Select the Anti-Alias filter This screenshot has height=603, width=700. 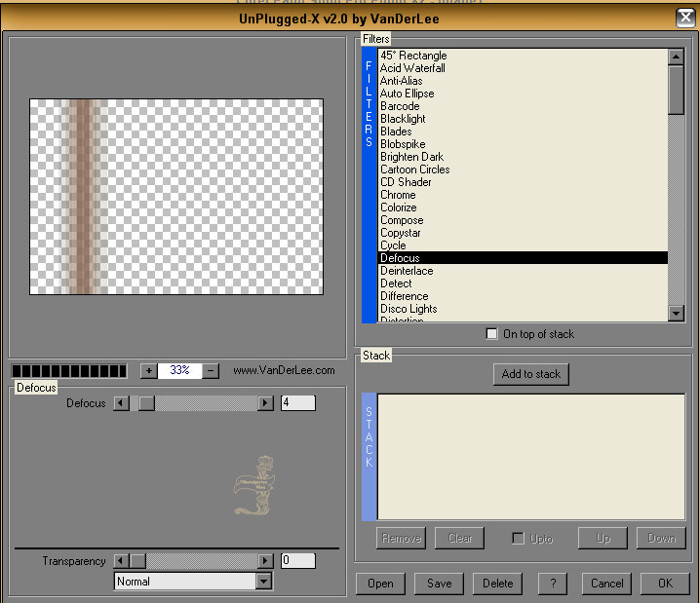[x=523, y=81]
